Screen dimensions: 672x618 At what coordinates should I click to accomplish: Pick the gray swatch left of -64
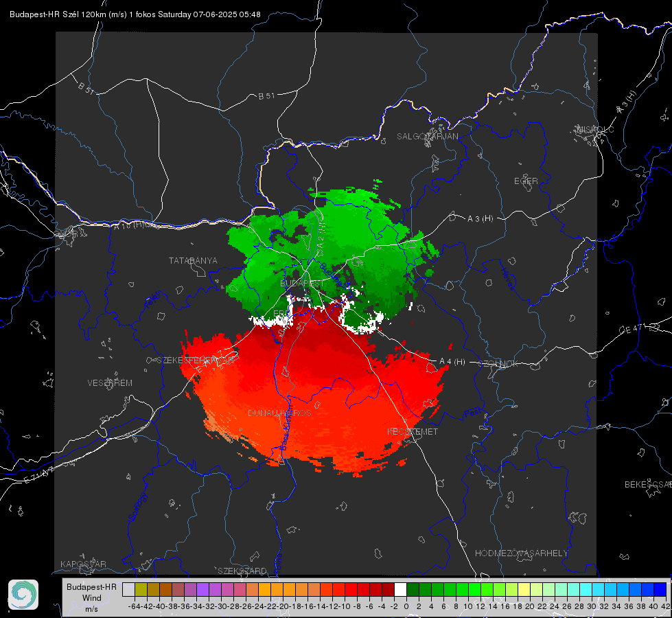click(x=128, y=590)
